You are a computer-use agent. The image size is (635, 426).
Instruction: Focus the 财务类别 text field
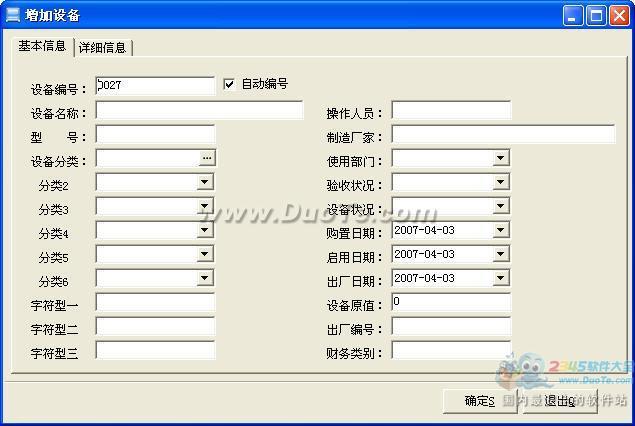pyautogui.click(x=451, y=350)
